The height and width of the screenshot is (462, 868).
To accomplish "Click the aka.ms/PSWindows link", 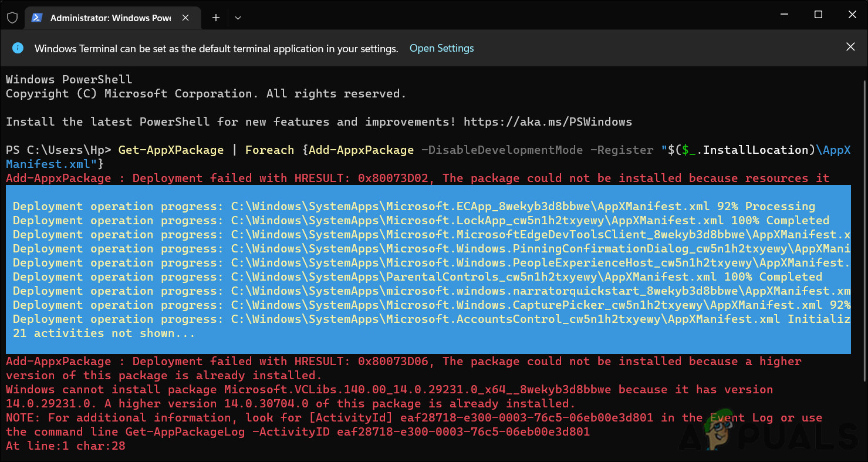I will (548, 122).
